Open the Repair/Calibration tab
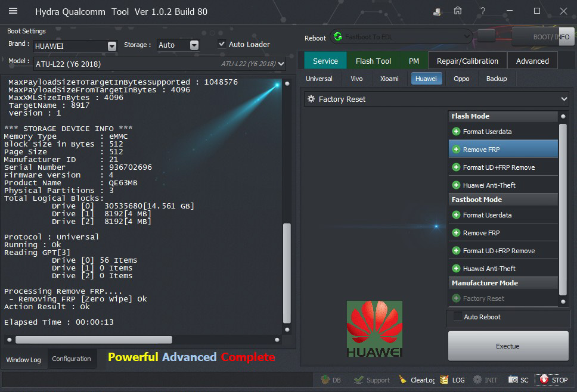 click(467, 61)
